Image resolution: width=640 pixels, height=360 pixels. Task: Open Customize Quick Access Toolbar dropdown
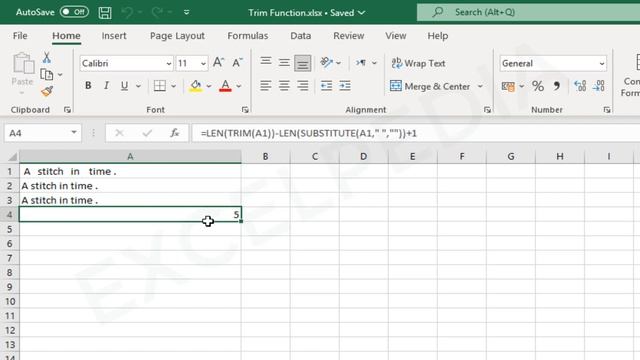[187, 12]
